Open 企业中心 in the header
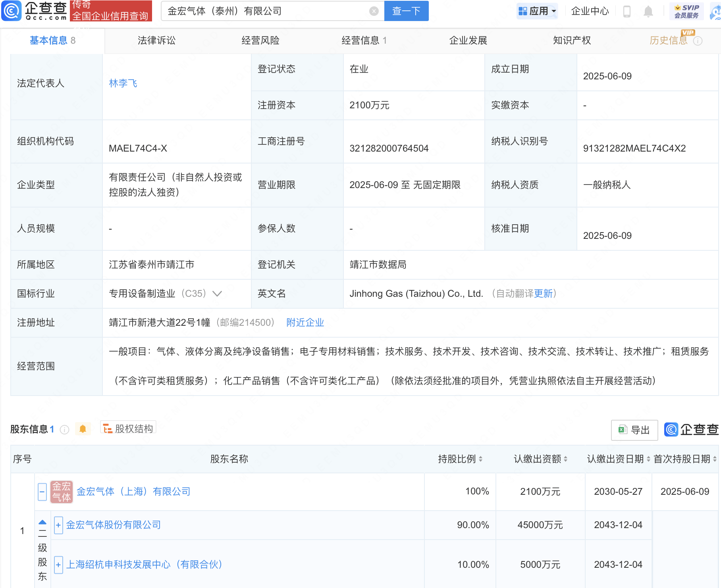The height and width of the screenshot is (588, 721). pyautogui.click(x=590, y=11)
